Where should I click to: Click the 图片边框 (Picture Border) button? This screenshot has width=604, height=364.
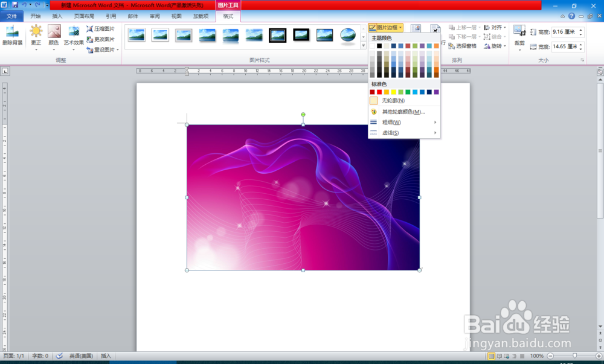tap(385, 28)
